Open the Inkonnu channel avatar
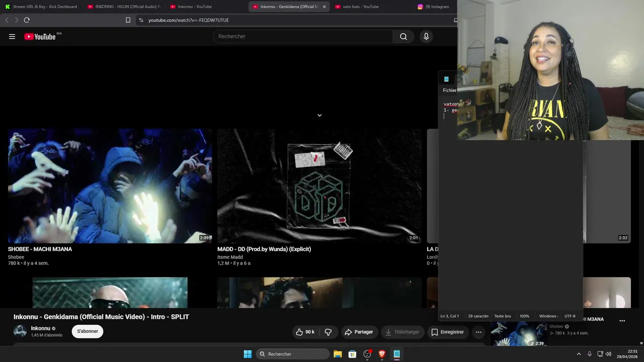The height and width of the screenshot is (362, 644). [20, 331]
